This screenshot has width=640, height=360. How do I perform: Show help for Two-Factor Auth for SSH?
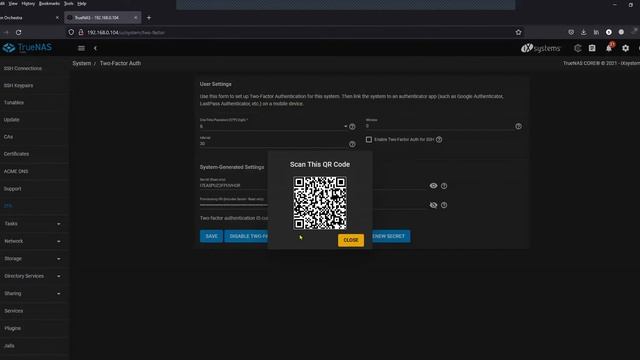pos(439,140)
